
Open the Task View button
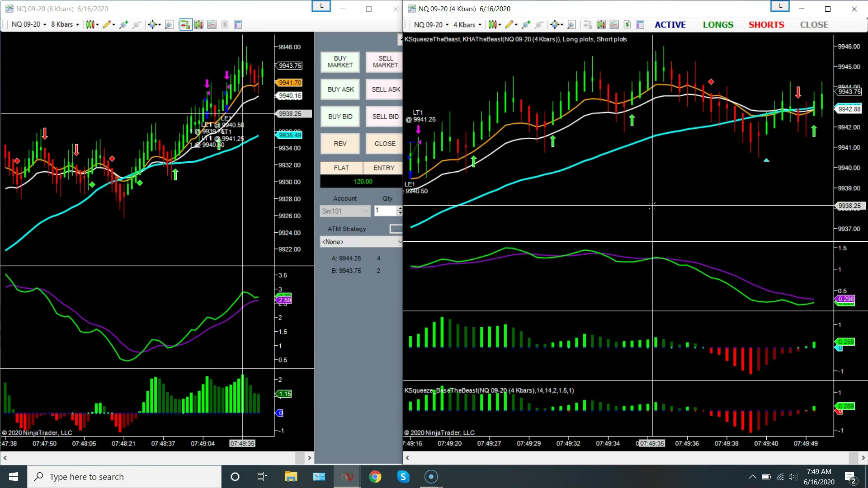(262, 477)
